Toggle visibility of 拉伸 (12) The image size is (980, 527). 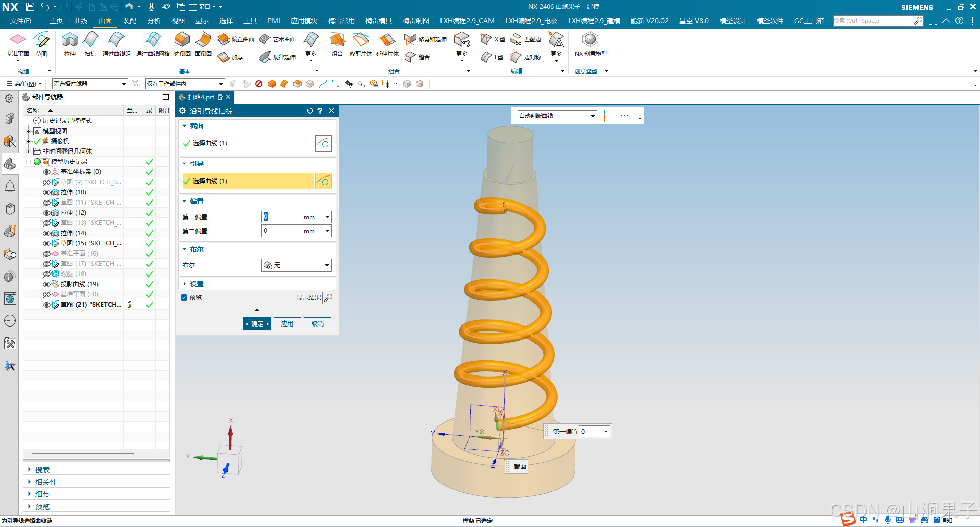[x=46, y=213]
